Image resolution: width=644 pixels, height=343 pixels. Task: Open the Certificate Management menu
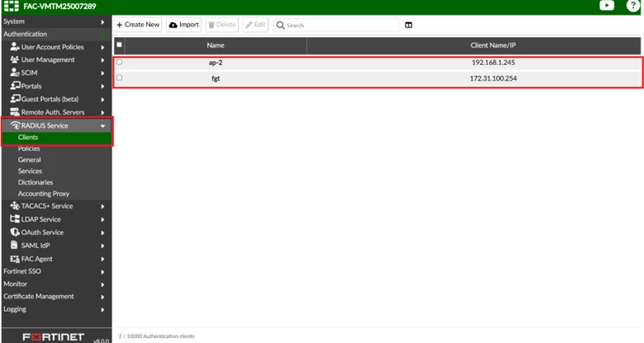(x=39, y=296)
